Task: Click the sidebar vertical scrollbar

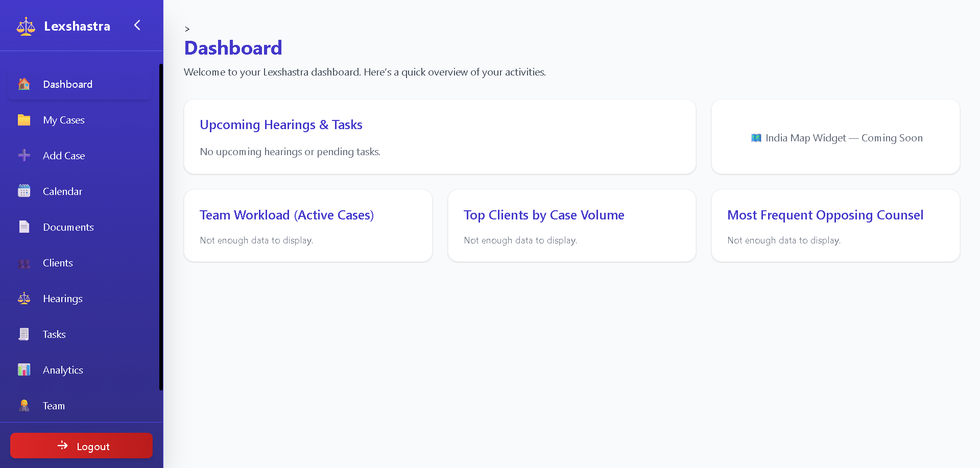Action: [x=161, y=227]
